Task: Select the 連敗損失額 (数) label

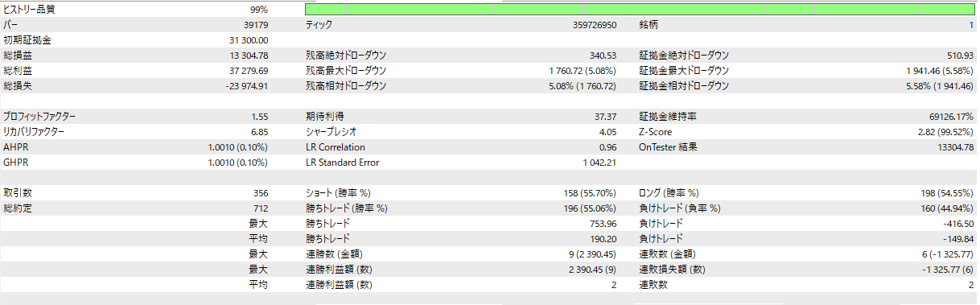Action: 673,270
